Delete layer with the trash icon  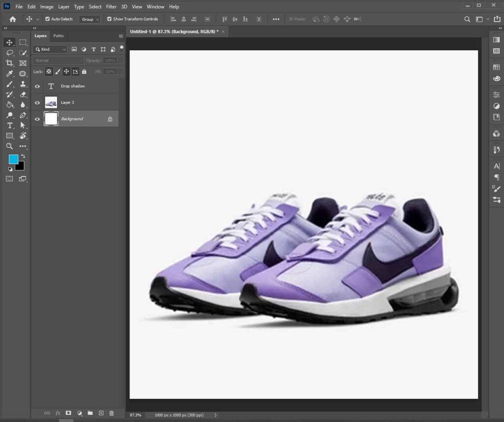tap(112, 413)
